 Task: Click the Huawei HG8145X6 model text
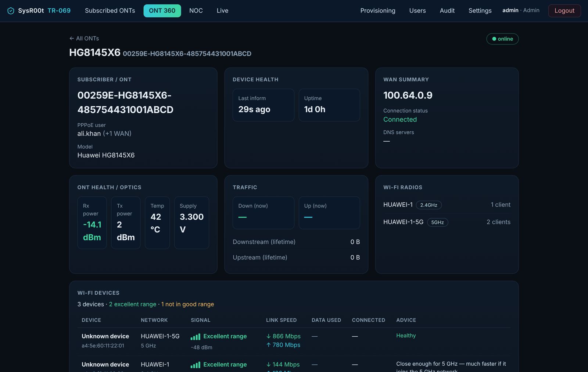coord(106,155)
